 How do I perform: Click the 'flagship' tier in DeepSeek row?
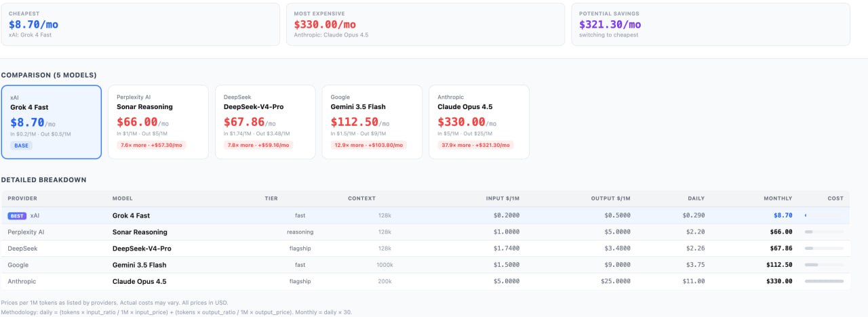click(x=300, y=249)
